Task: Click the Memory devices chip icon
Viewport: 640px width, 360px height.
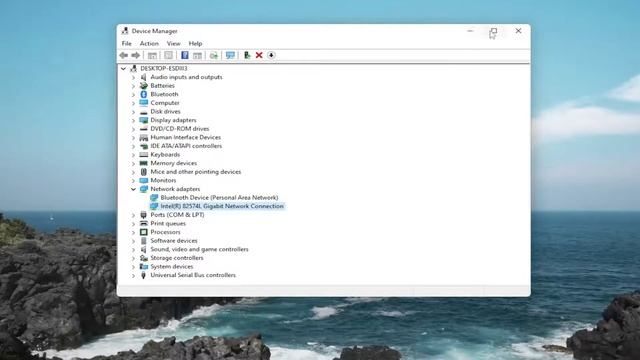Action: [x=144, y=163]
